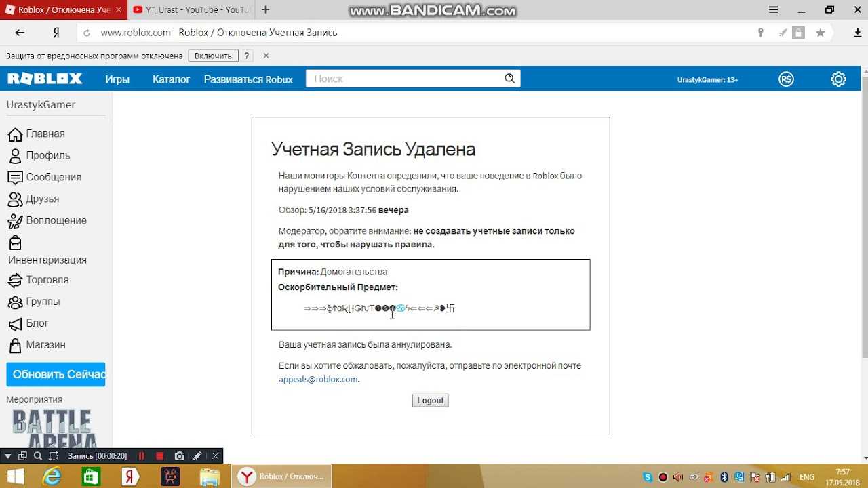Image resolution: width=868 pixels, height=488 pixels.
Task: Click the Bluetooth tray icon
Action: pyautogui.click(x=724, y=477)
